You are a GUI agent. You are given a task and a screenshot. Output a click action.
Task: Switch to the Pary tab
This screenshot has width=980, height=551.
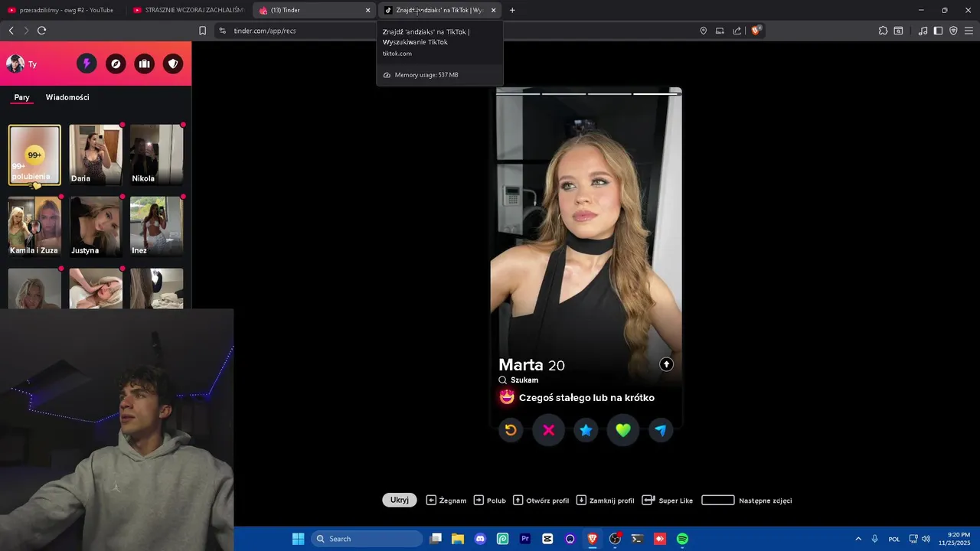coord(21,97)
